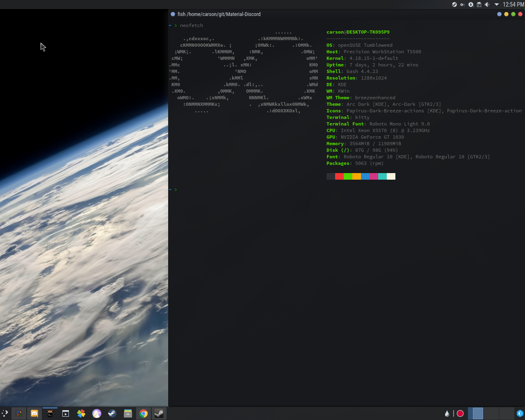Launch Google Chrome from the taskbar
Screen dimensions: 525x420
[x=144, y=413]
